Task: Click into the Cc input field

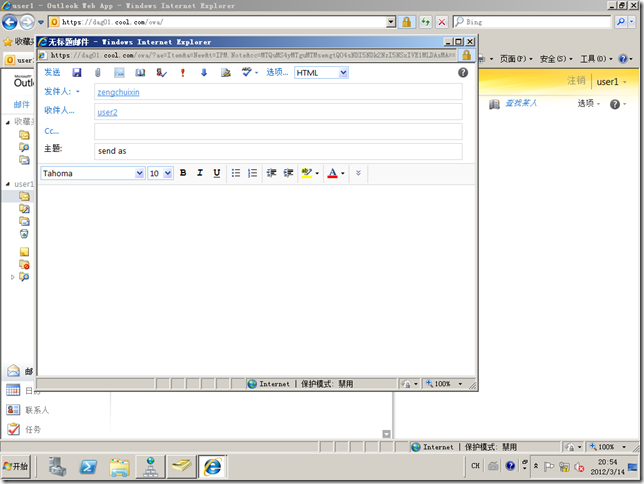Action: 278,131
